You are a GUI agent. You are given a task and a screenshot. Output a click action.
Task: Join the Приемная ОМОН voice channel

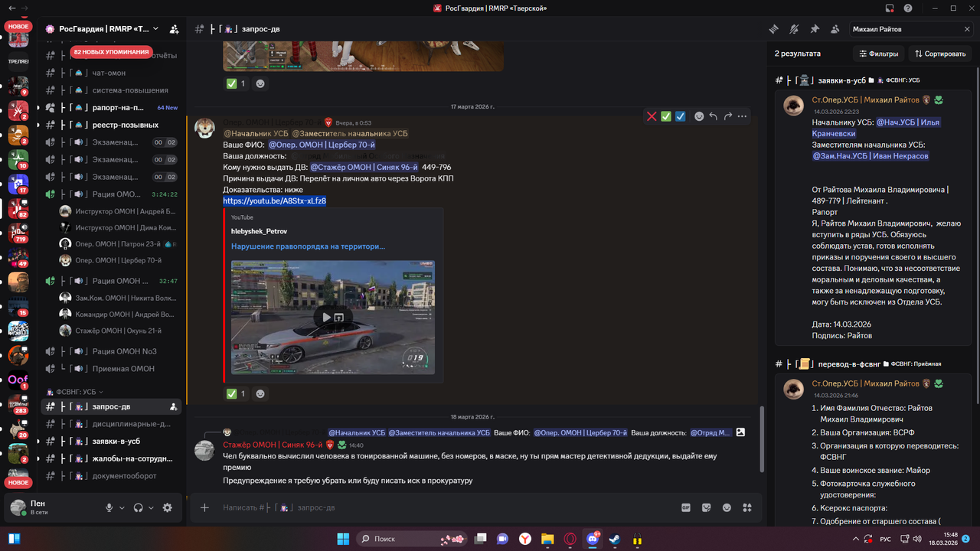pos(112,369)
